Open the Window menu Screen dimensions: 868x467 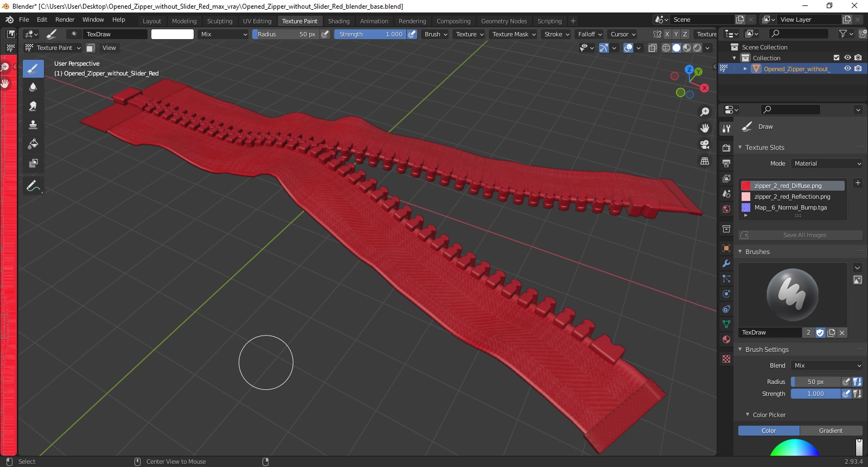pyautogui.click(x=93, y=20)
